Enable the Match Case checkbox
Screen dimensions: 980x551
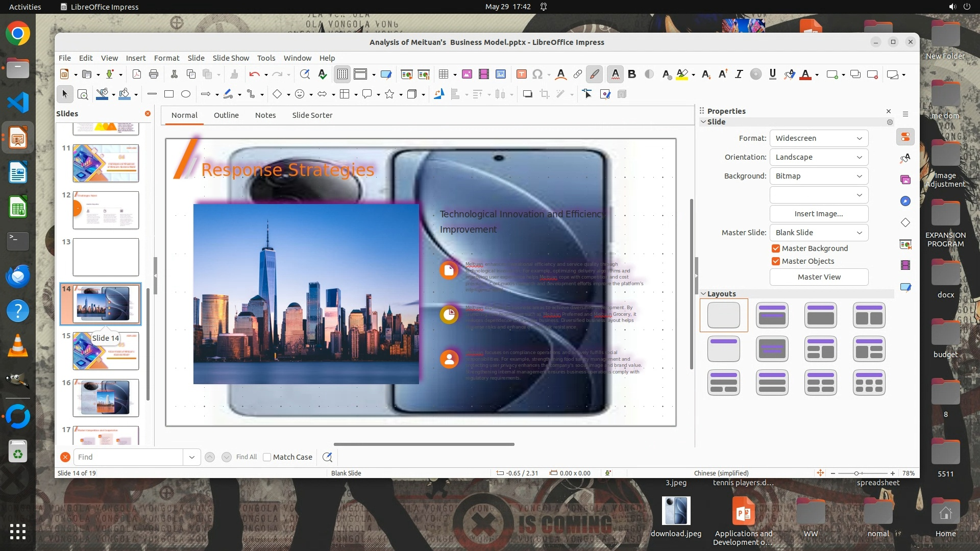coord(267,457)
